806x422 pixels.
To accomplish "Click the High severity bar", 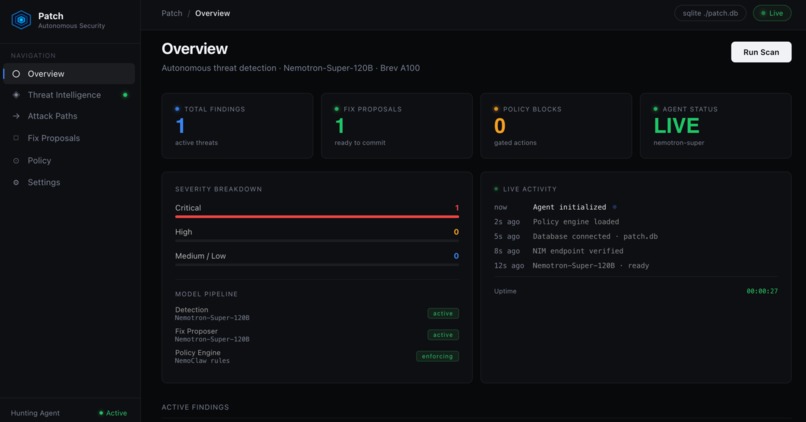I will pos(317,241).
